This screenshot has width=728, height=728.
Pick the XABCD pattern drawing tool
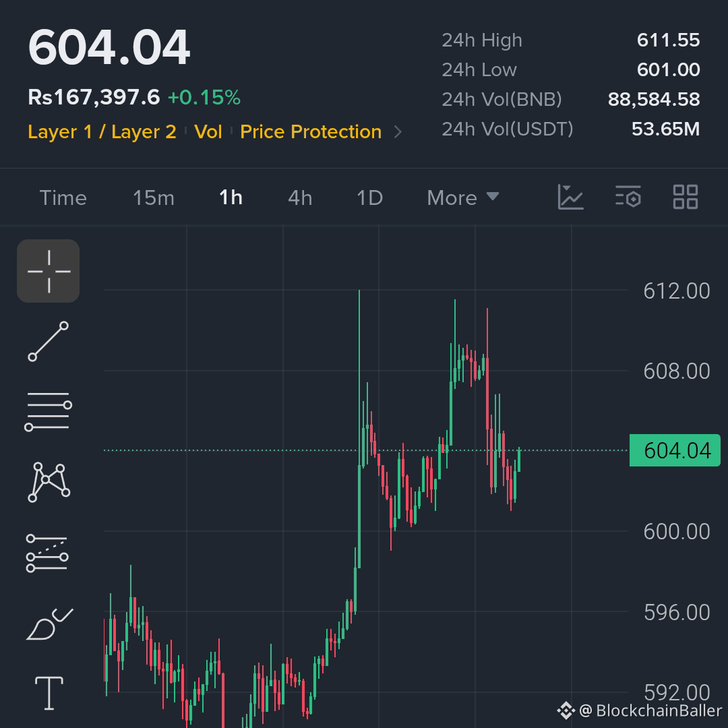pyautogui.click(x=49, y=482)
